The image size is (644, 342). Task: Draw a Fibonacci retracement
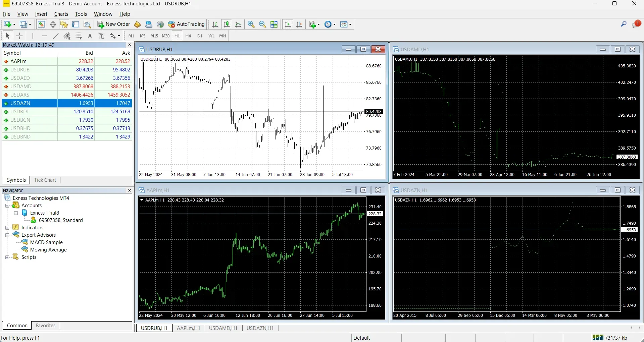[79, 36]
